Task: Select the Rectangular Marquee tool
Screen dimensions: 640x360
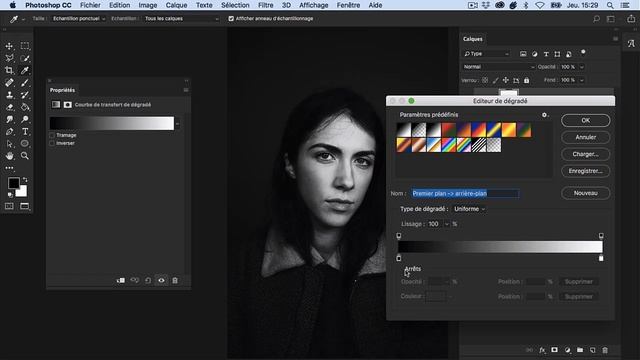Action: (25, 46)
